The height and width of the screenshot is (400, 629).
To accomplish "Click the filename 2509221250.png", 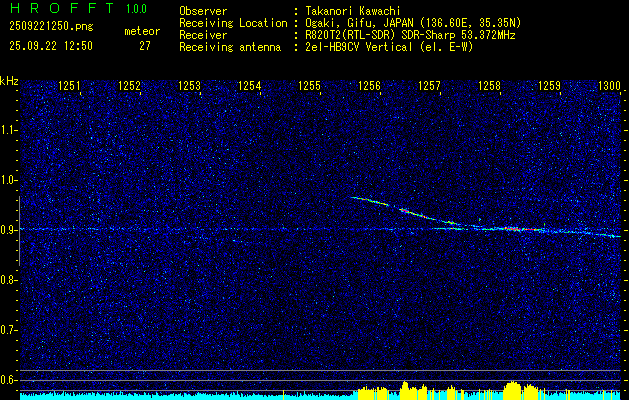I will pyautogui.click(x=51, y=27).
